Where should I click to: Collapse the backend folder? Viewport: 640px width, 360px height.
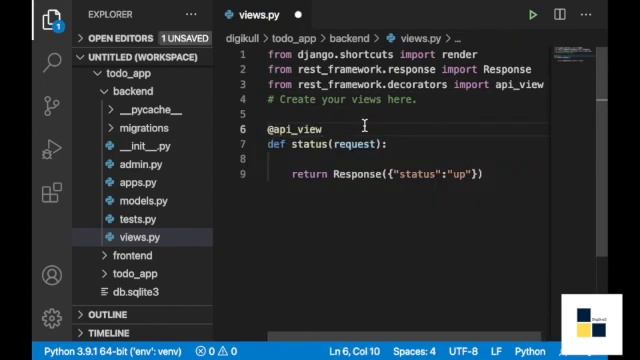(x=104, y=91)
